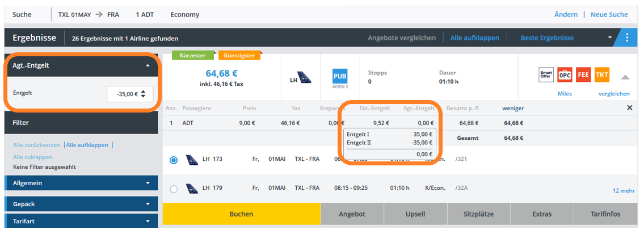Image resolution: width=644 pixels, height=233 pixels.
Task: Click the Smart Offer icon
Action: (546, 75)
